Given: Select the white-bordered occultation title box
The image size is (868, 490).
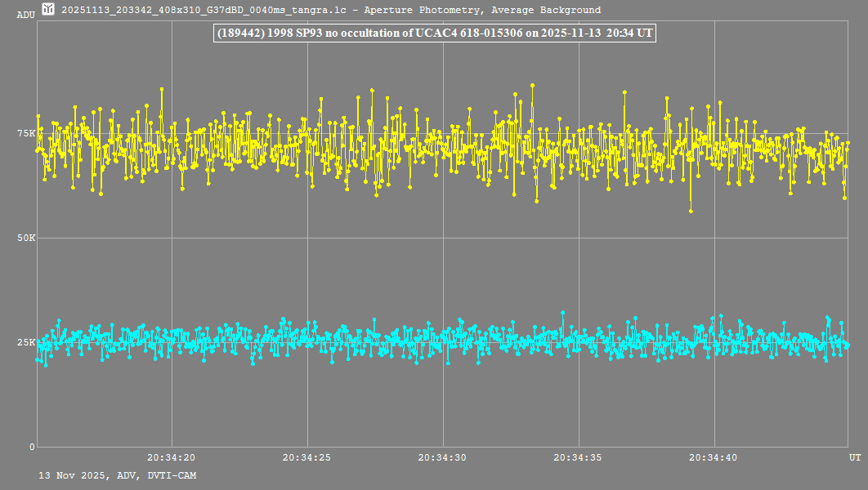Looking at the screenshot, I should pos(434,33).
